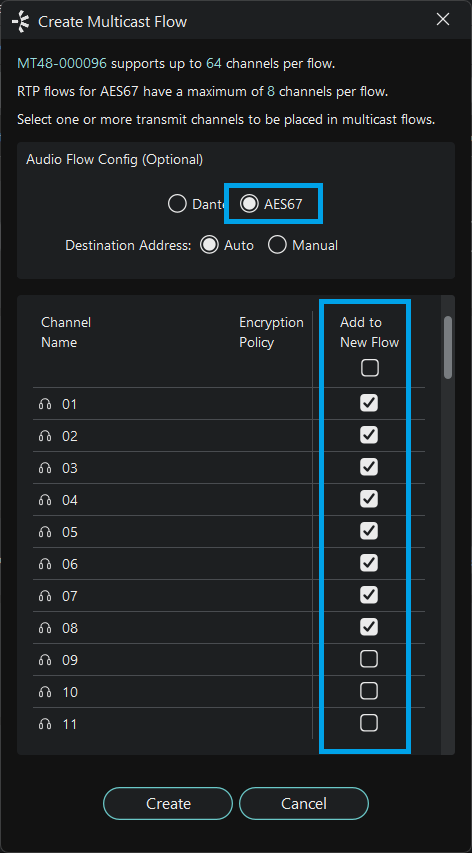472x853 pixels.
Task: Click the headphone icon for channel 10
Action: [45, 692]
